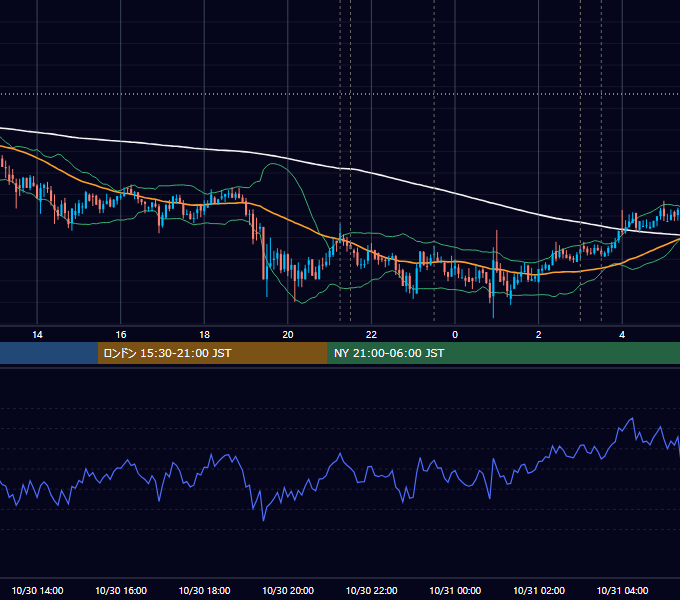This screenshot has height=600, width=680.
Task: Click the time axis label 18
Action: pyautogui.click(x=204, y=335)
